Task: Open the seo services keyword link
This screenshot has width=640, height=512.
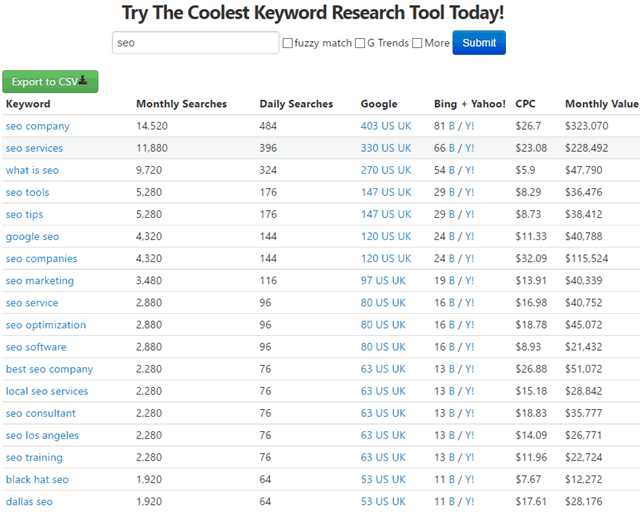Action: click(x=34, y=148)
